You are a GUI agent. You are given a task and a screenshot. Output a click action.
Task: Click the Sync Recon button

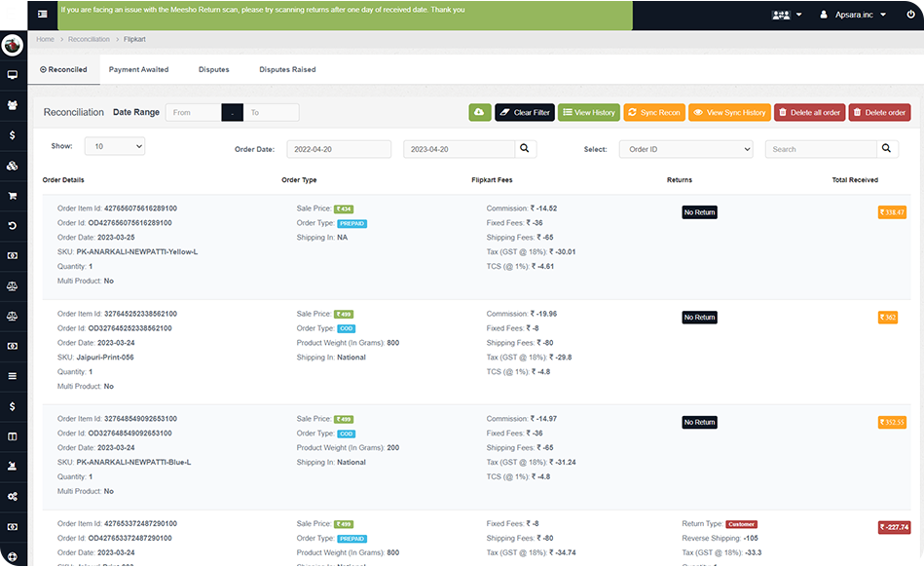coord(654,112)
